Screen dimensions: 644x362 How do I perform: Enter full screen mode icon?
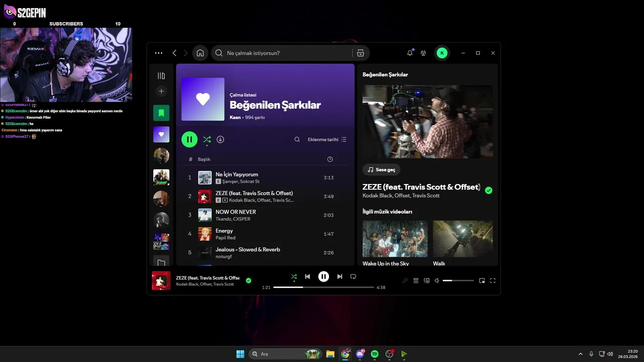(x=493, y=281)
